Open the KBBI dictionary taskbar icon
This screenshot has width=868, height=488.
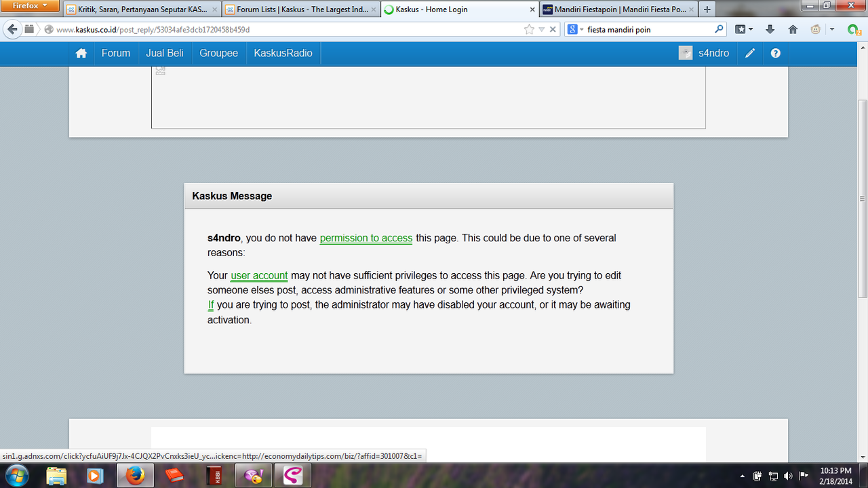tap(214, 476)
